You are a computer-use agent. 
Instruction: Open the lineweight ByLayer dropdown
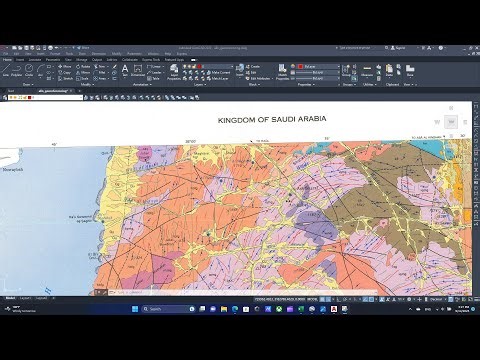tap(318, 72)
